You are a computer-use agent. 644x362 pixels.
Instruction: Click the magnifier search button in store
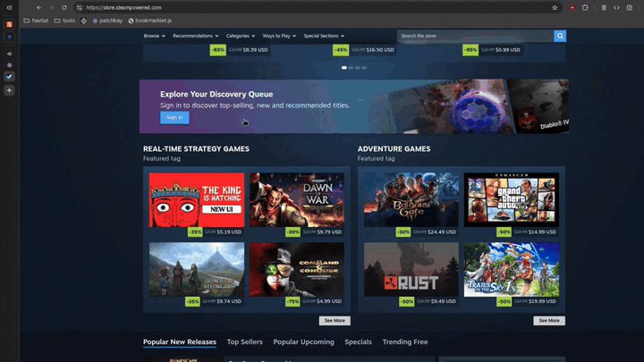[x=560, y=36]
